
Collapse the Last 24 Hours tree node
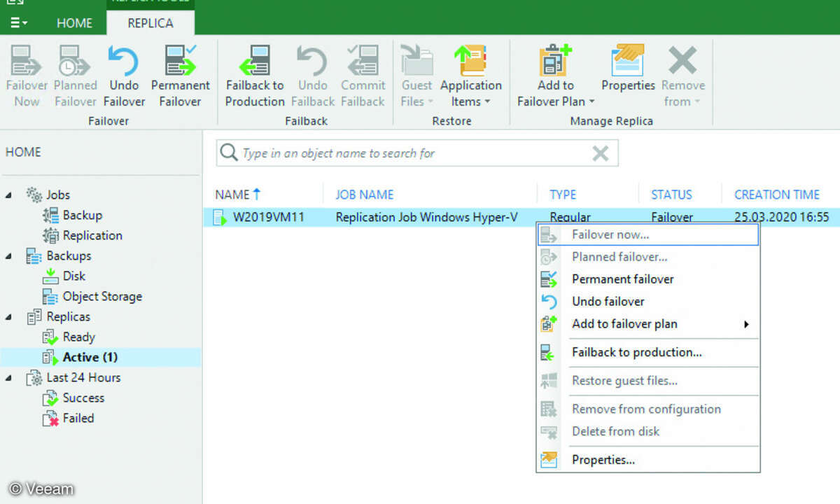coord(9,377)
